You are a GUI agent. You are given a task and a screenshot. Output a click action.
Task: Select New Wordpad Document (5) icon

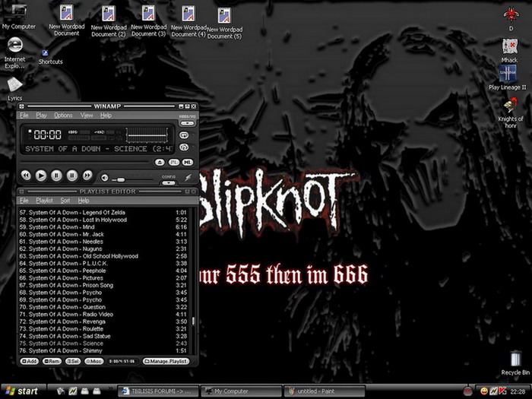tap(225, 23)
